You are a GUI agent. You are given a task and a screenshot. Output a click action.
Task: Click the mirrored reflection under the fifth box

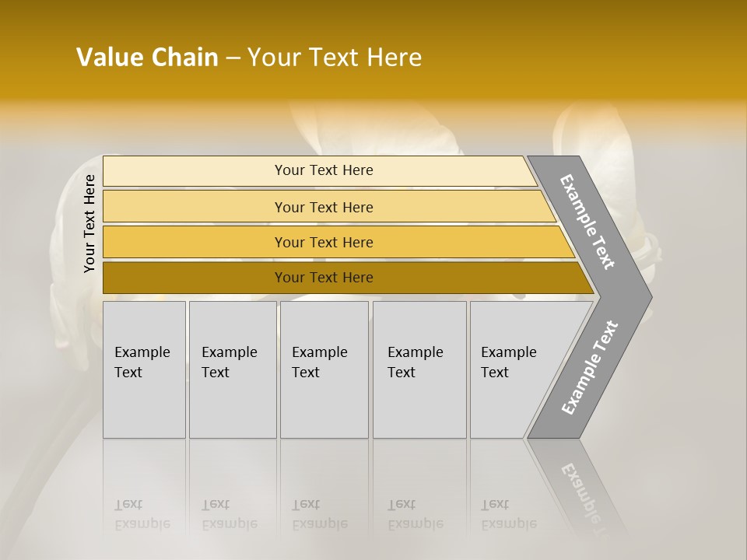point(509,514)
